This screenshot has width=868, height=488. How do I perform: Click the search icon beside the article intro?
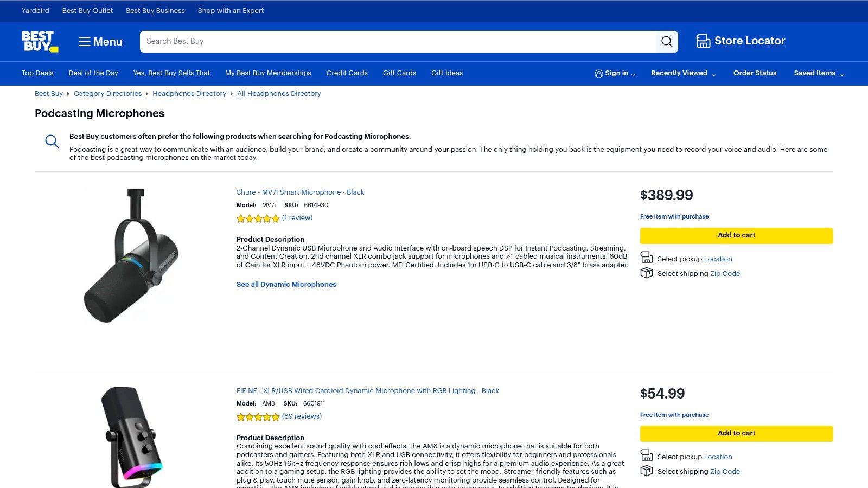(x=52, y=141)
